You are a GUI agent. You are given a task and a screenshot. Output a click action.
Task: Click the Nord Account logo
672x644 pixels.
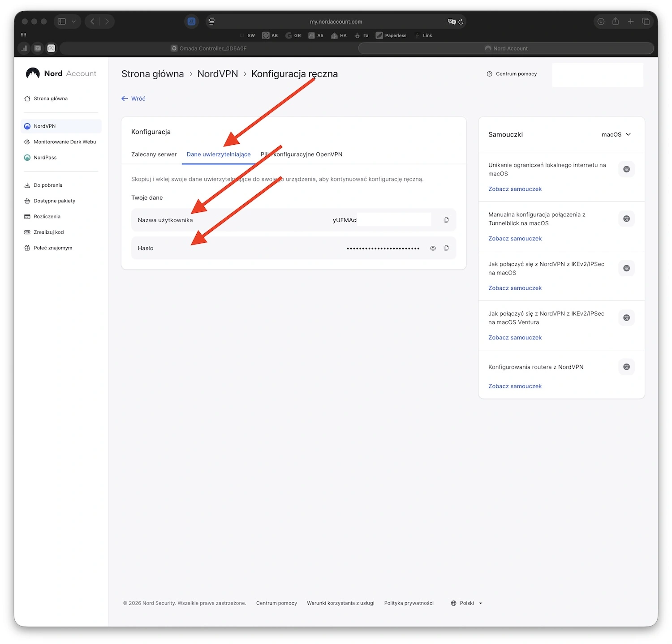[x=61, y=73]
